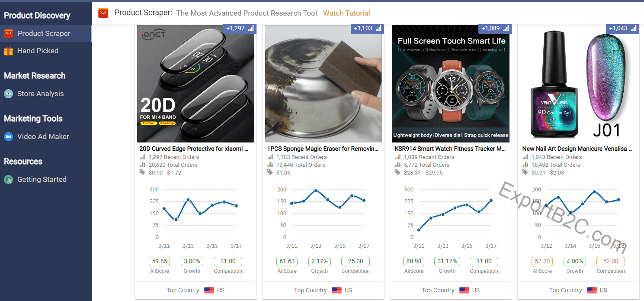
Task: Open Hand Picked in sidebar
Action: 38,51
